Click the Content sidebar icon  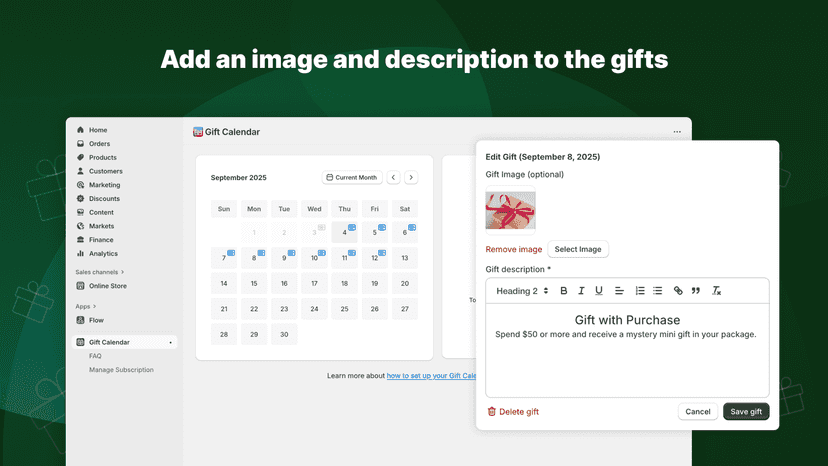tap(80, 212)
